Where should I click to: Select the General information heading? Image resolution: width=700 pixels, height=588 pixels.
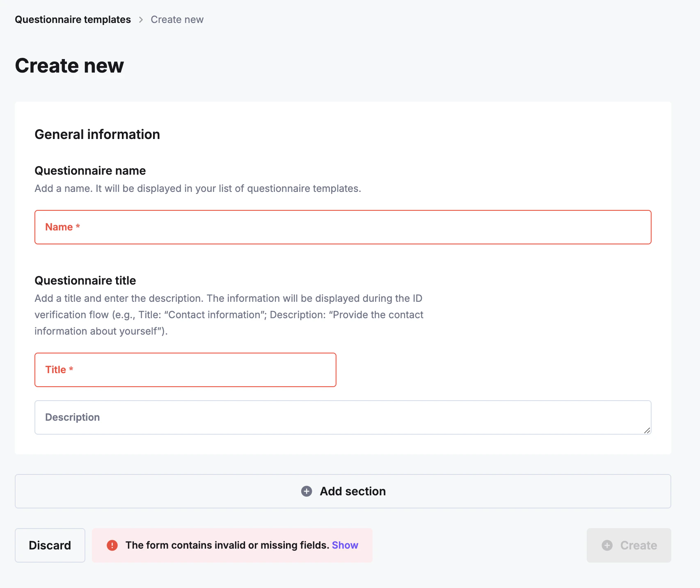(x=97, y=134)
